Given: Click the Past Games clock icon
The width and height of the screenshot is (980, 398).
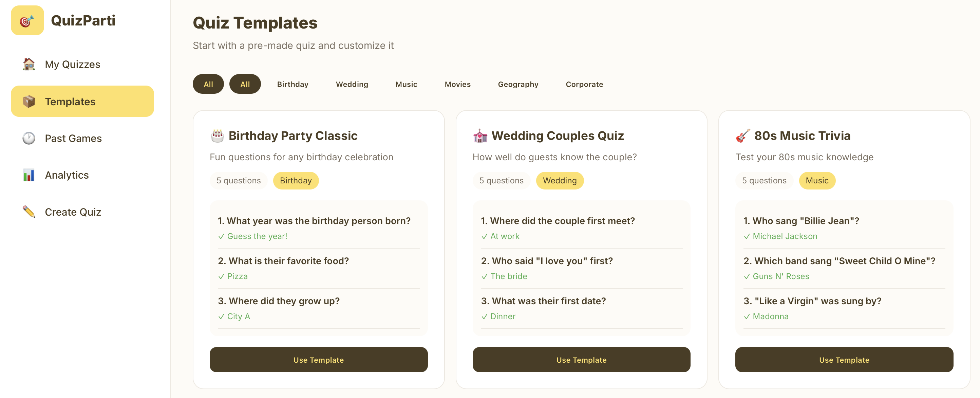Looking at the screenshot, I should pos(29,138).
